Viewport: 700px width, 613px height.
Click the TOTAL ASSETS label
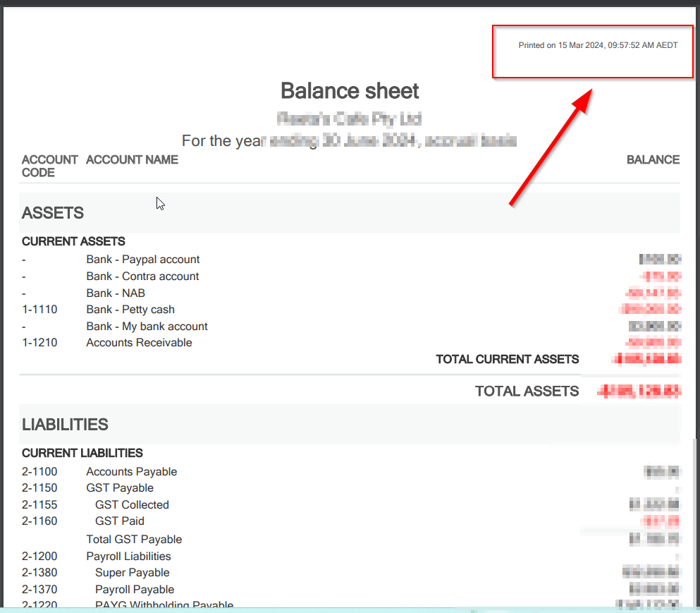coord(527,391)
